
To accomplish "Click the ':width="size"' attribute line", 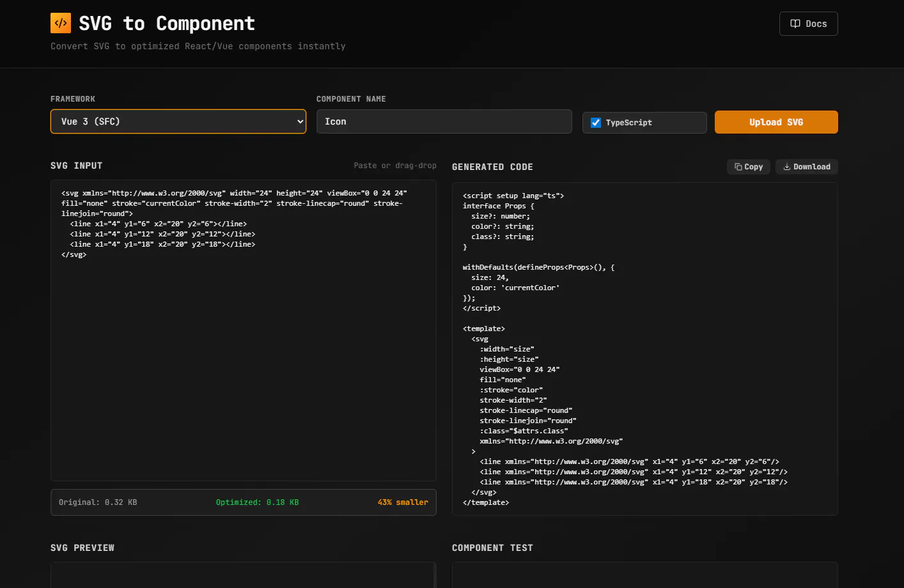I will (507, 349).
